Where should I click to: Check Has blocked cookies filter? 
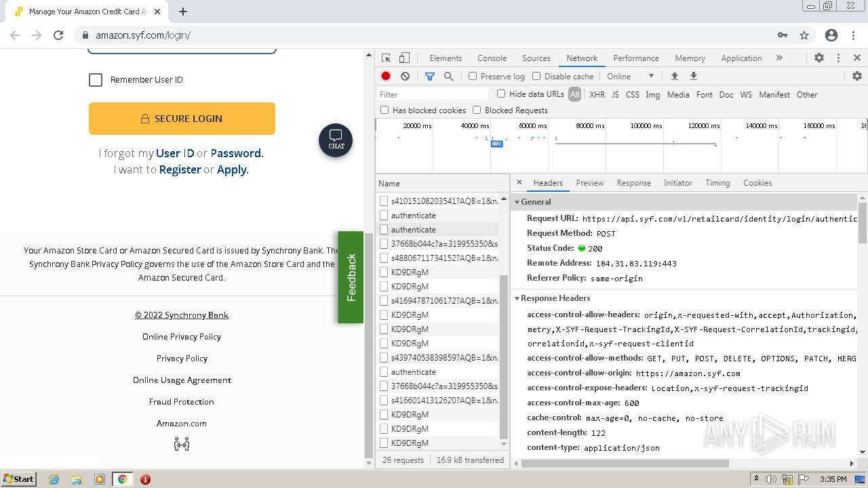click(384, 110)
